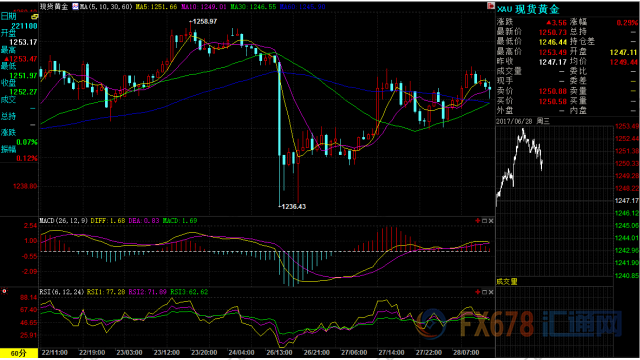Close the RSI indicator panel
This screenshot has height=360, width=640.
491,292
